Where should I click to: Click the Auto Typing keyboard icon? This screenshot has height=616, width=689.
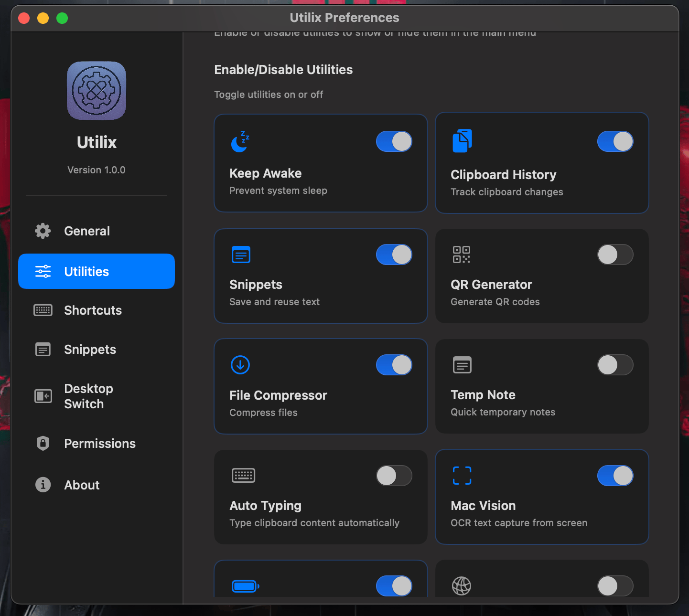[x=243, y=476]
